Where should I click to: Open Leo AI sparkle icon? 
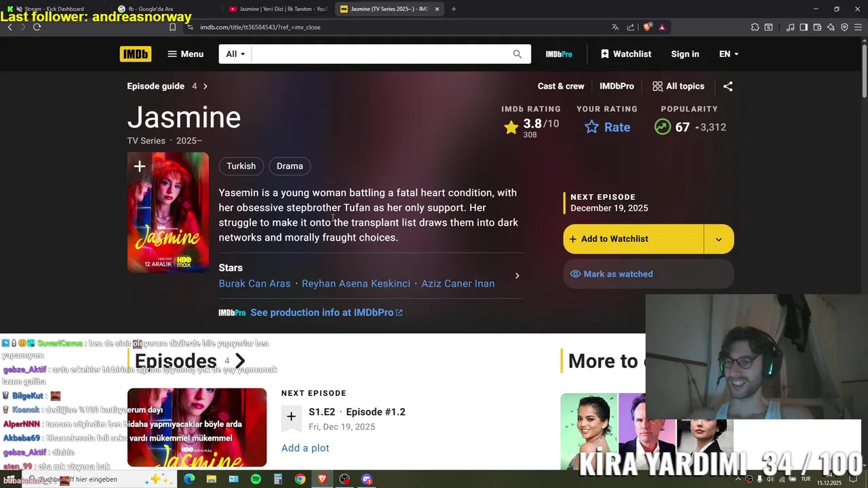click(x=831, y=27)
